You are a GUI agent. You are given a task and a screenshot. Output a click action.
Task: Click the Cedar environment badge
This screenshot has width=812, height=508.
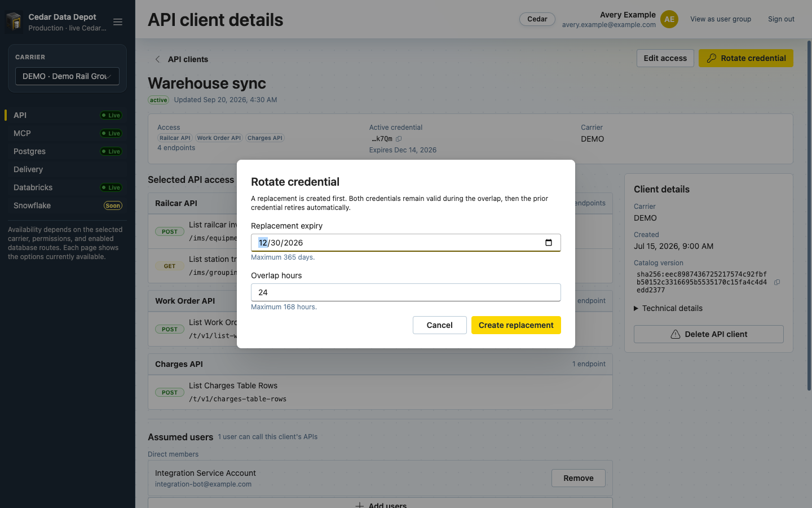537,19
